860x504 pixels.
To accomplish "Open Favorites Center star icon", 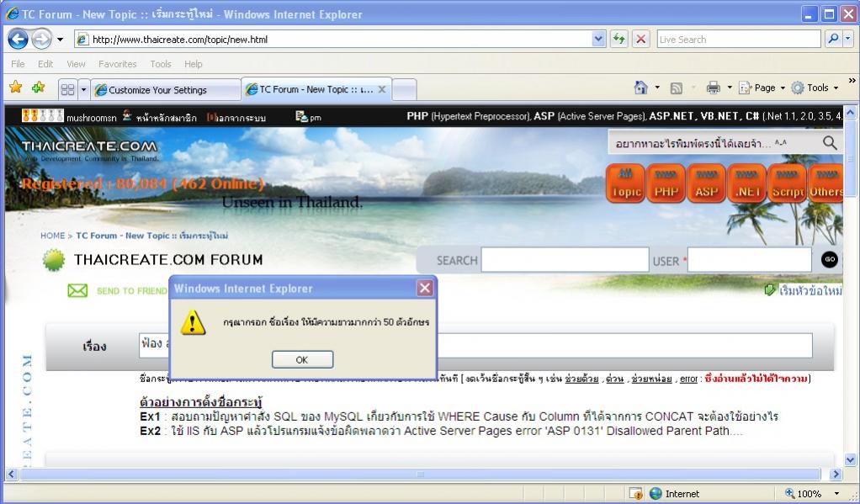I will coord(16,88).
